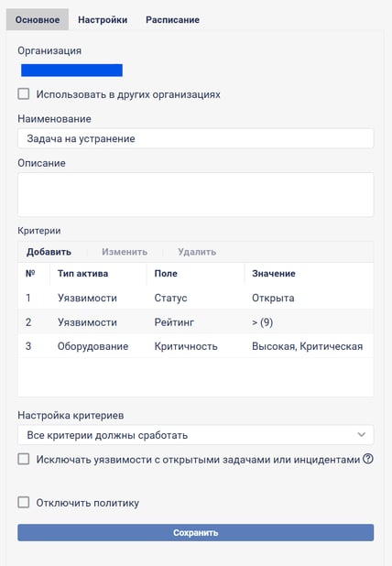Click inside the Описание text area
Screen dimensions: 392x566
[196, 194]
